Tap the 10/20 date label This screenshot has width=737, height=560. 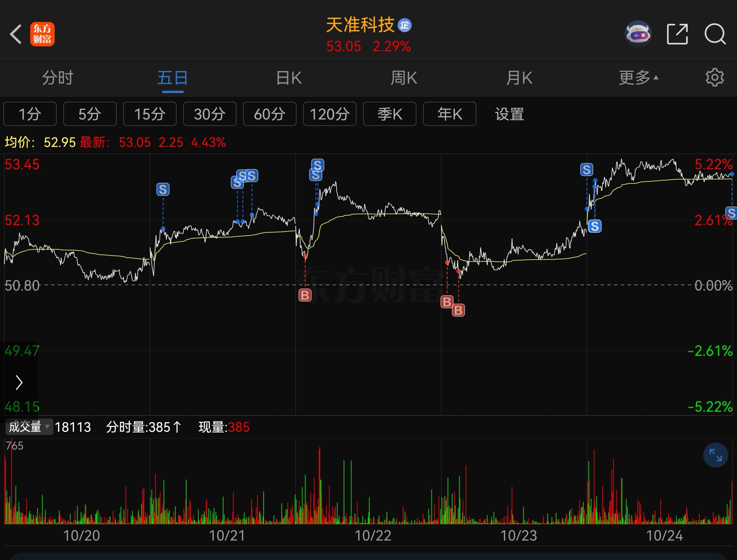click(82, 536)
